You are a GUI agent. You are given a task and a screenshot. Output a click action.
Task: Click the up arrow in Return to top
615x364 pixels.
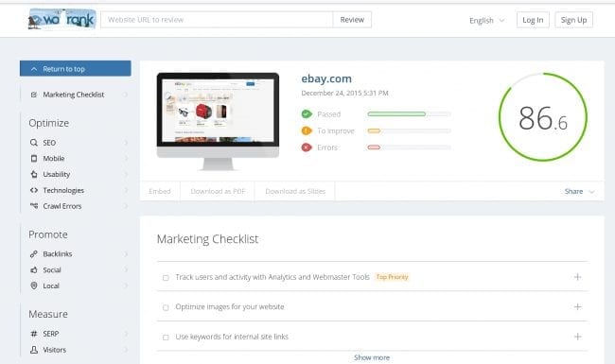[34, 69]
